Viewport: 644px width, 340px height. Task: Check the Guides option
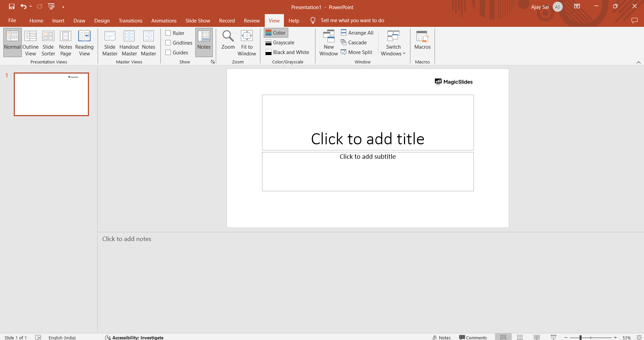point(168,52)
